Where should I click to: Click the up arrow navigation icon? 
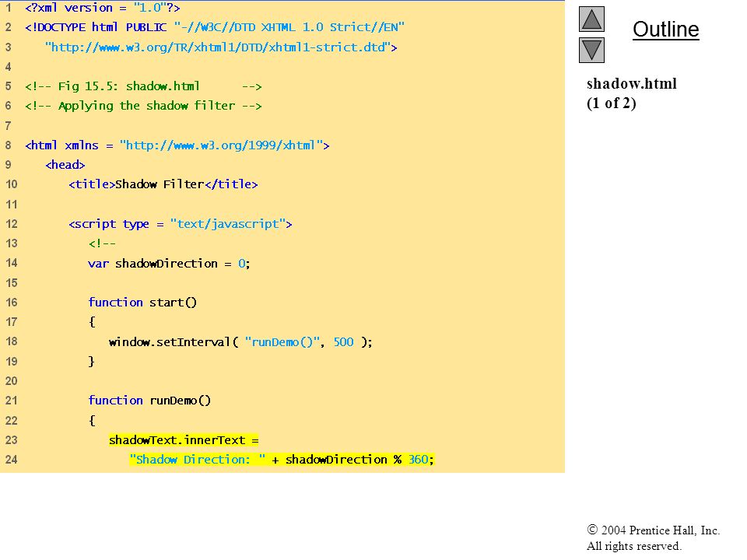click(591, 19)
